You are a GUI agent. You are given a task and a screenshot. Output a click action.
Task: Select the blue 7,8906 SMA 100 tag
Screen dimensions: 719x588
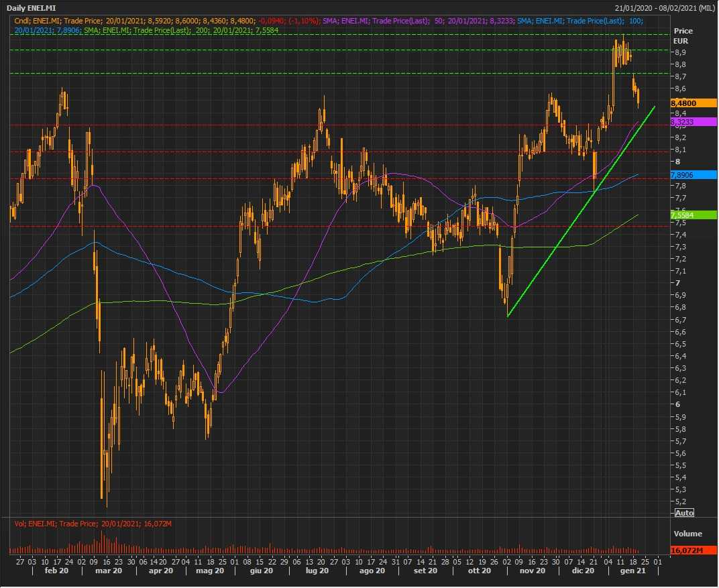coord(694,174)
